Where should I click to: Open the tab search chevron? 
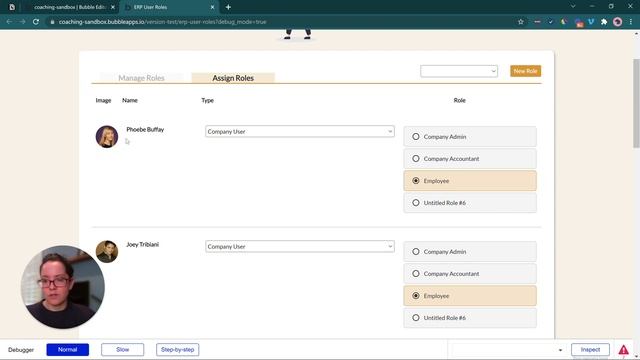(x=573, y=7)
